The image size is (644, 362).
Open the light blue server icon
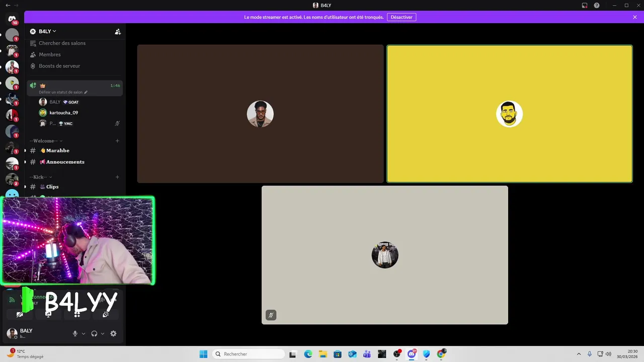pyautogui.click(x=12, y=194)
